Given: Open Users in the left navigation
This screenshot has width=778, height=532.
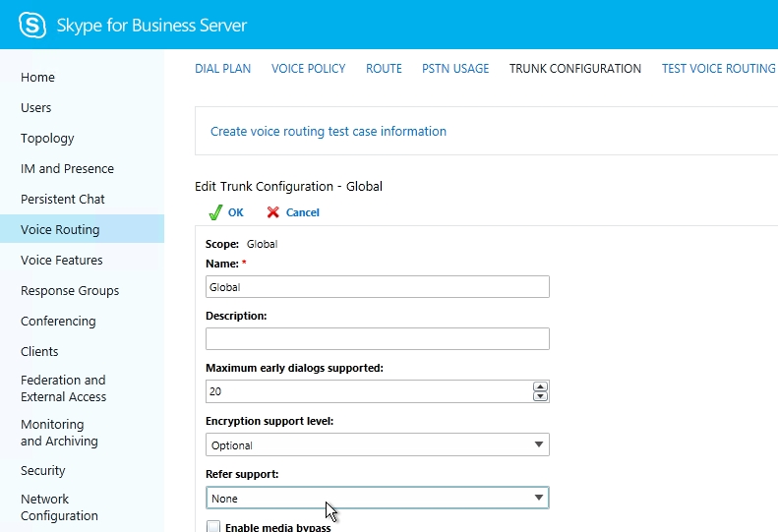Looking at the screenshot, I should (x=36, y=108).
